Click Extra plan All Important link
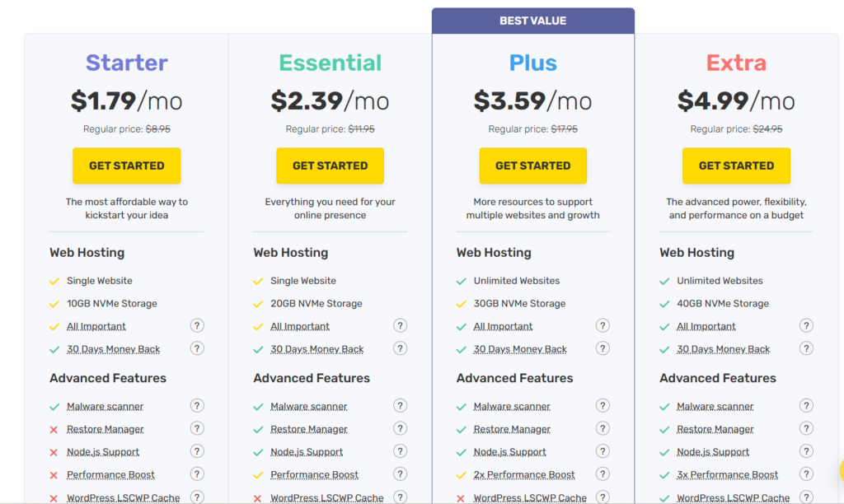The height and width of the screenshot is (504, 844). [706, 326]
